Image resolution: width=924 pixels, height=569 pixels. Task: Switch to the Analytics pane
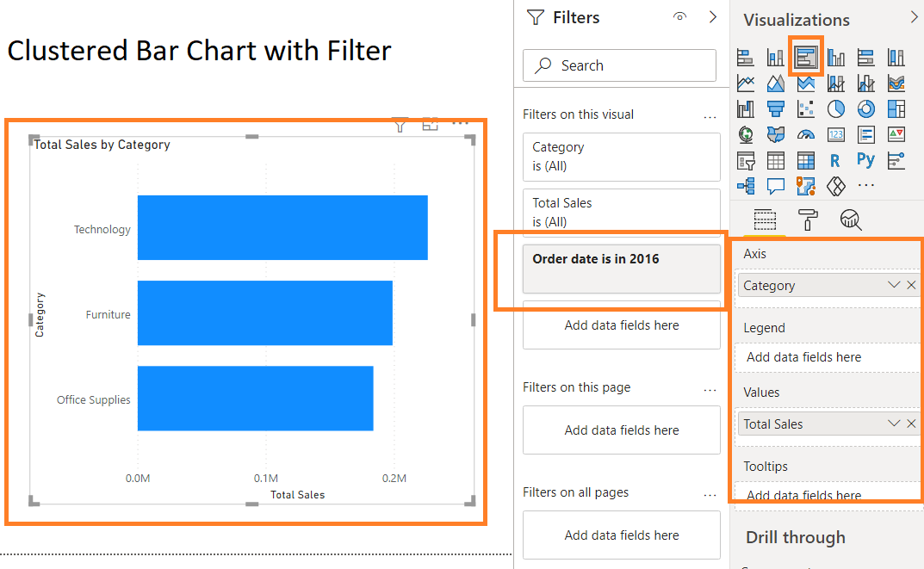point(850,220)
